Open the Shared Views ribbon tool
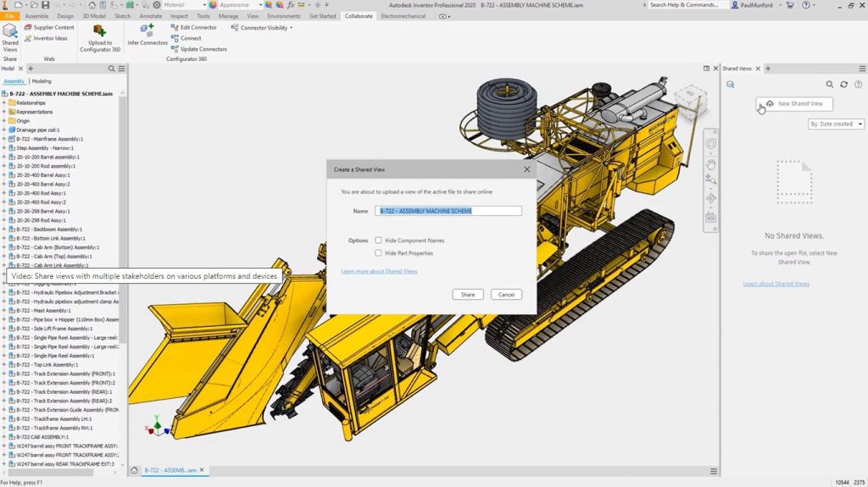Image resolution: width=868 pixels, height=487 pixels. coord(10,37)
